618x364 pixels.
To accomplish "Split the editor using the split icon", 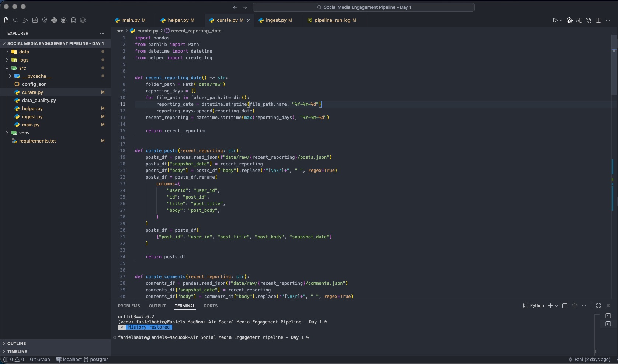I will 598,21.
